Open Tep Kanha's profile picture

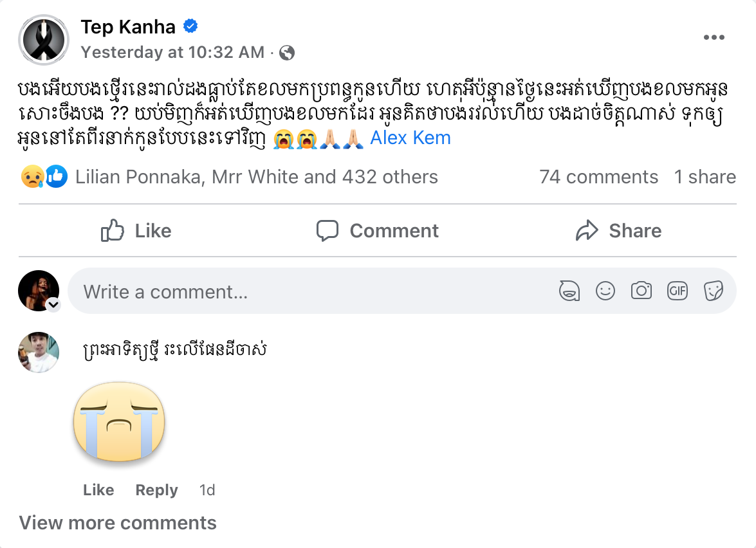click(42, 39)
